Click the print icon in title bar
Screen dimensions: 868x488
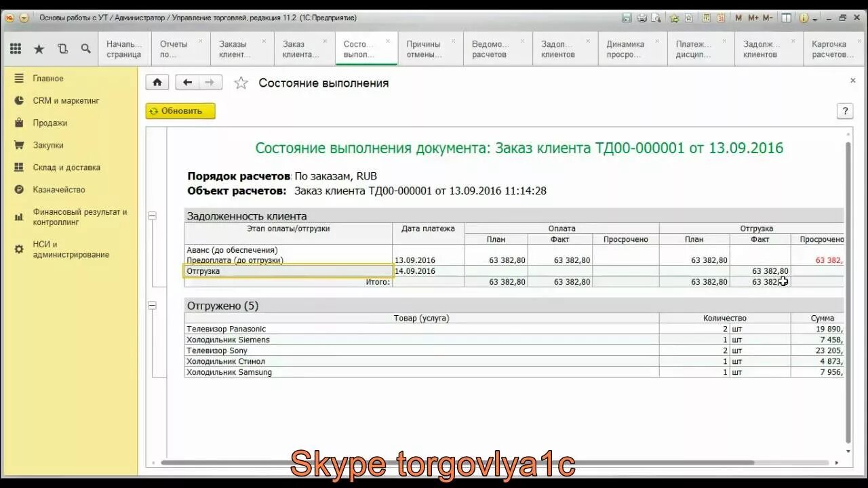point(642,18)
